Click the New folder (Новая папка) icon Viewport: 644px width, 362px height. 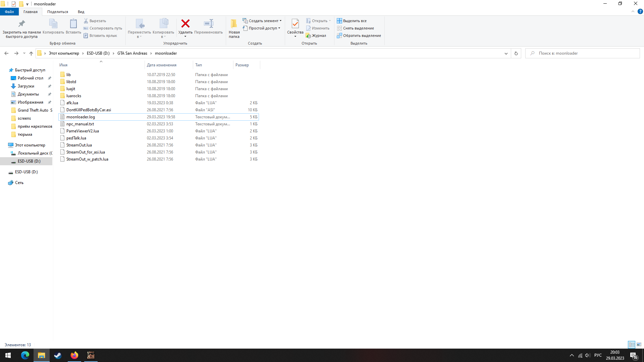(x=234, y=24)
